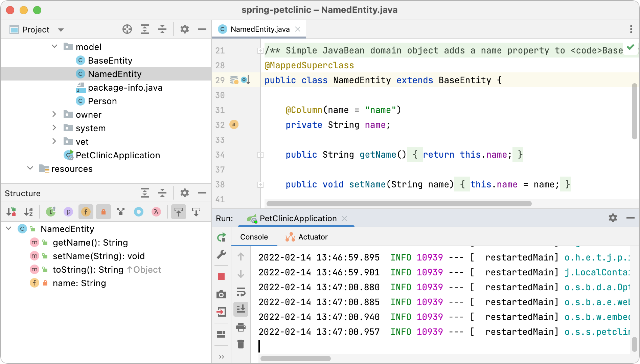This screenshot has width=640, height=364.
Task: Rerun PetClinicApplication
Action: pos(222,237)
